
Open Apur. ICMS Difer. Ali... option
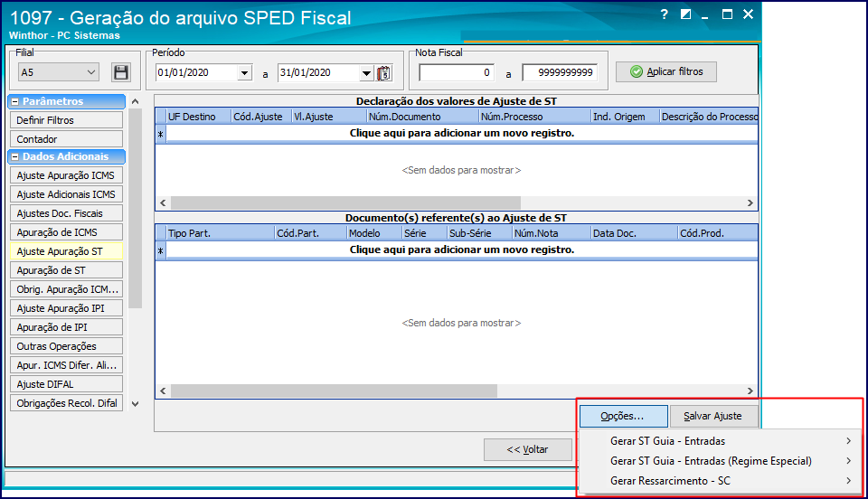tap(66, 365)
